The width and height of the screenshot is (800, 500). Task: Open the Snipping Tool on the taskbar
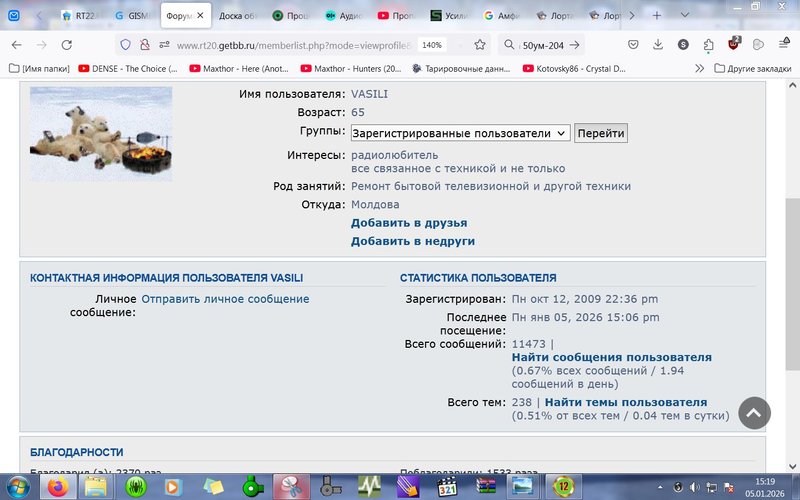[291, 487]
